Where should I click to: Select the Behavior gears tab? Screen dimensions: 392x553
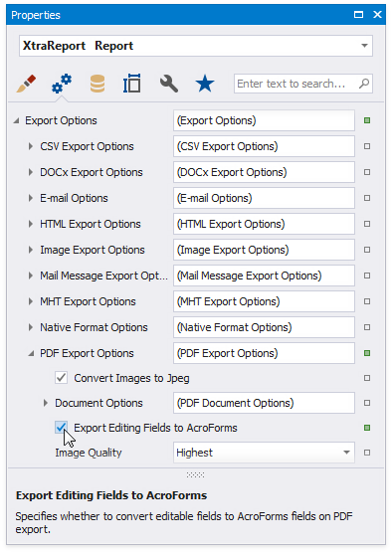[62, 84]
